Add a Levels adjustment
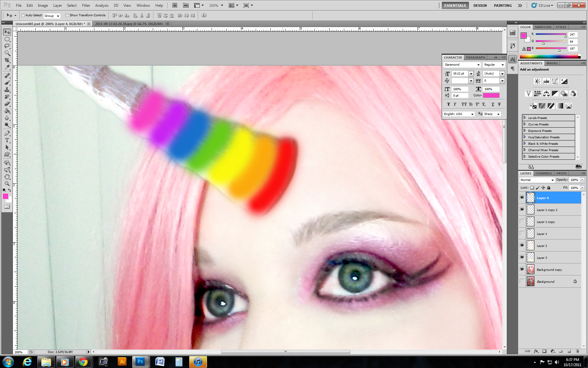This screenshot has width=588, height=368. point(546,81)
